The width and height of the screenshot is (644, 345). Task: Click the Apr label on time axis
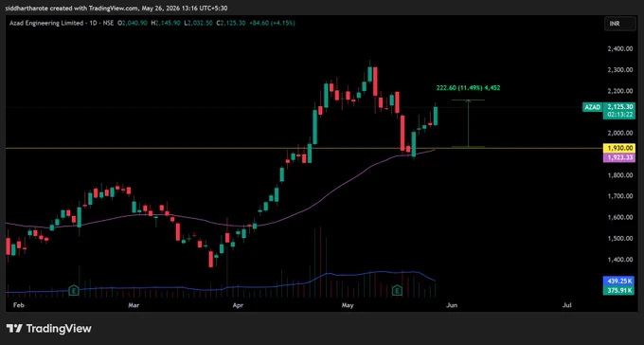[x=238, y=305]
